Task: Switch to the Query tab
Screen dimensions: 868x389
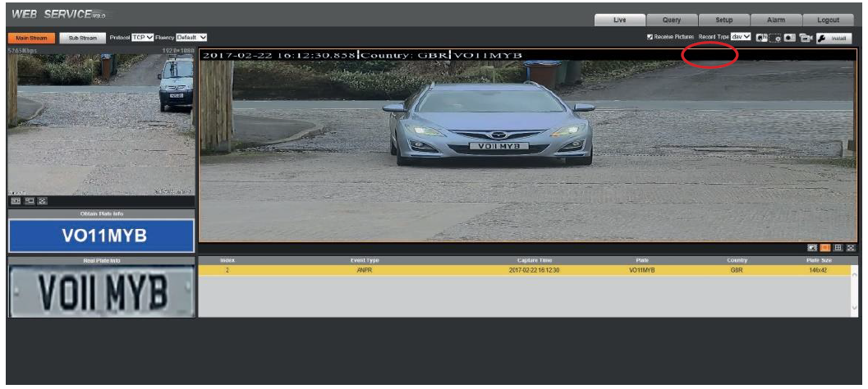Action: coord(672,20)
